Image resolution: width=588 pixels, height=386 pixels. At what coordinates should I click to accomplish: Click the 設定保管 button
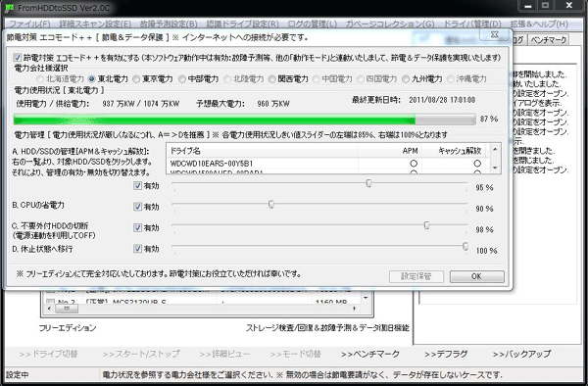(x=416, y=276)
